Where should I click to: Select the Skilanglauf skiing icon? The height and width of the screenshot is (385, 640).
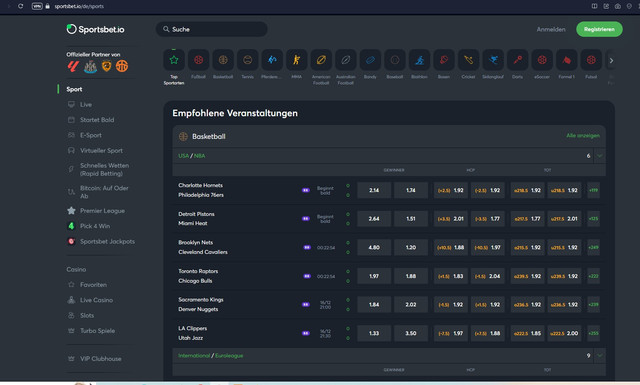click(x=493, y=60)
